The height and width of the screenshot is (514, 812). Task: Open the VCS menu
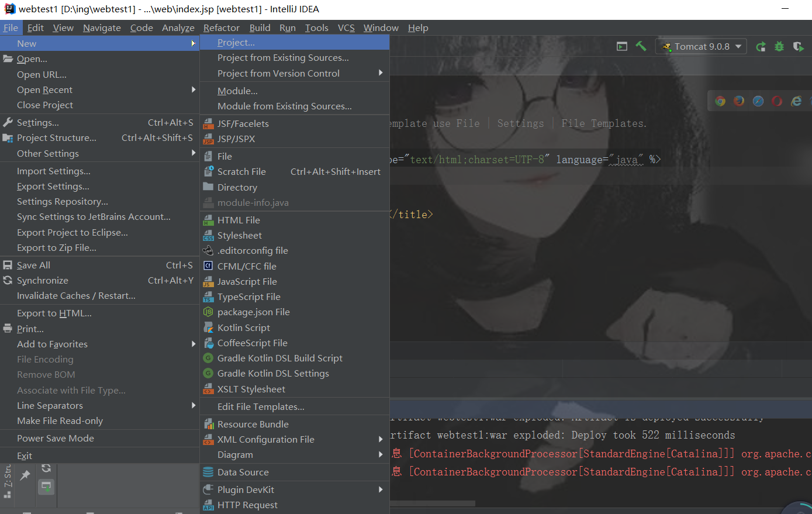(x=346, y=27)
